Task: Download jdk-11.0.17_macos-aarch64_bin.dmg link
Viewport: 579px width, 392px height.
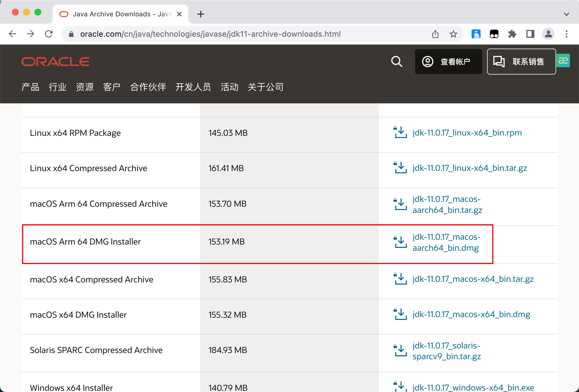Action: 446,242
